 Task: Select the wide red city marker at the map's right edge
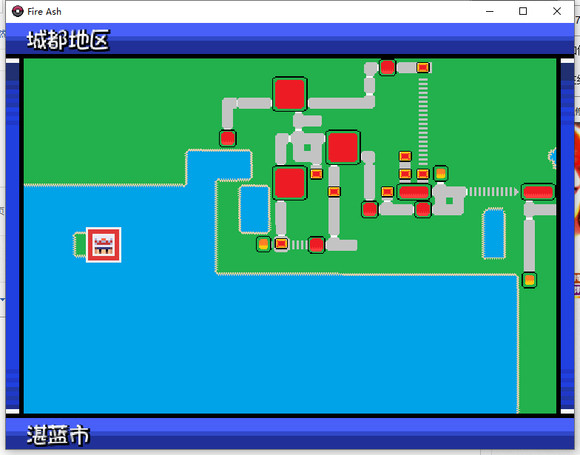[538, 192]
